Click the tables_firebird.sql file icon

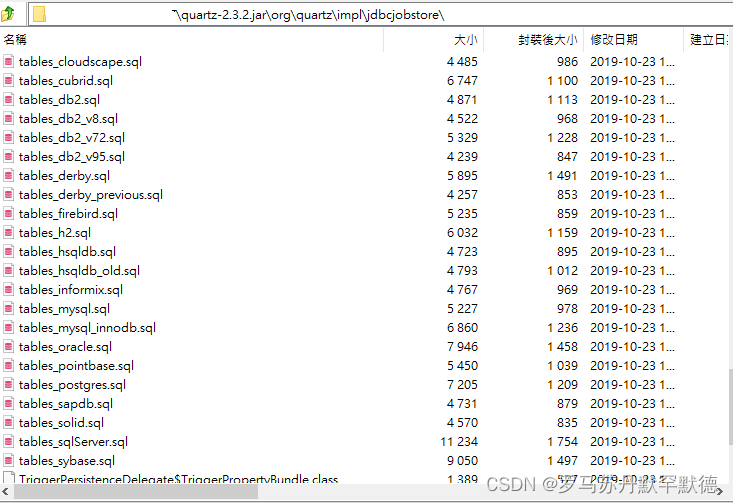point(8,214)
